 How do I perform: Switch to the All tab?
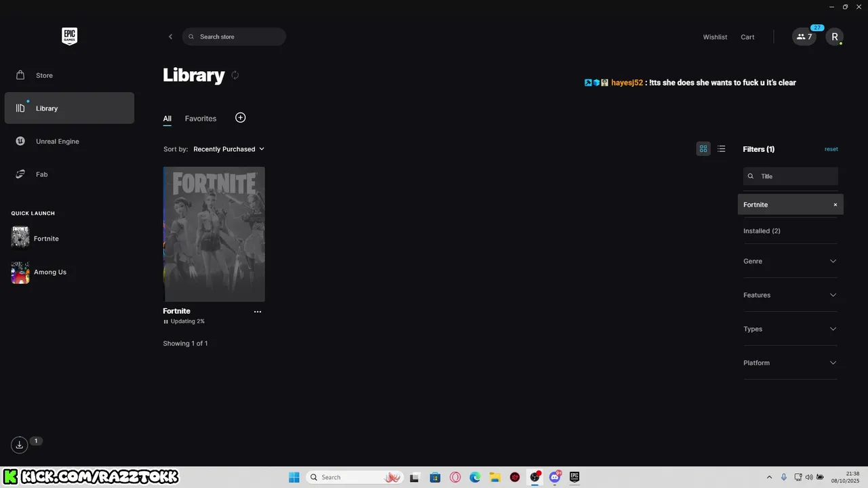point(167,119)
